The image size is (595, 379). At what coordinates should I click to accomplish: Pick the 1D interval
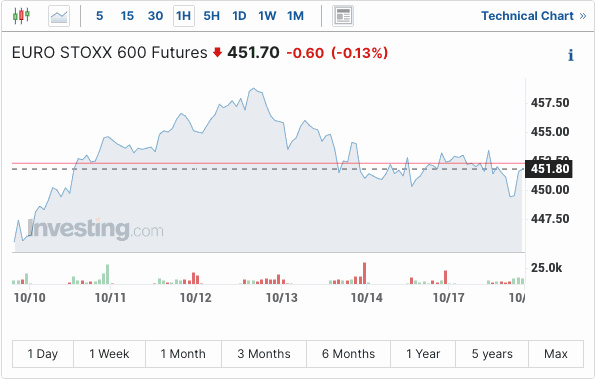(x=239, y=16)
